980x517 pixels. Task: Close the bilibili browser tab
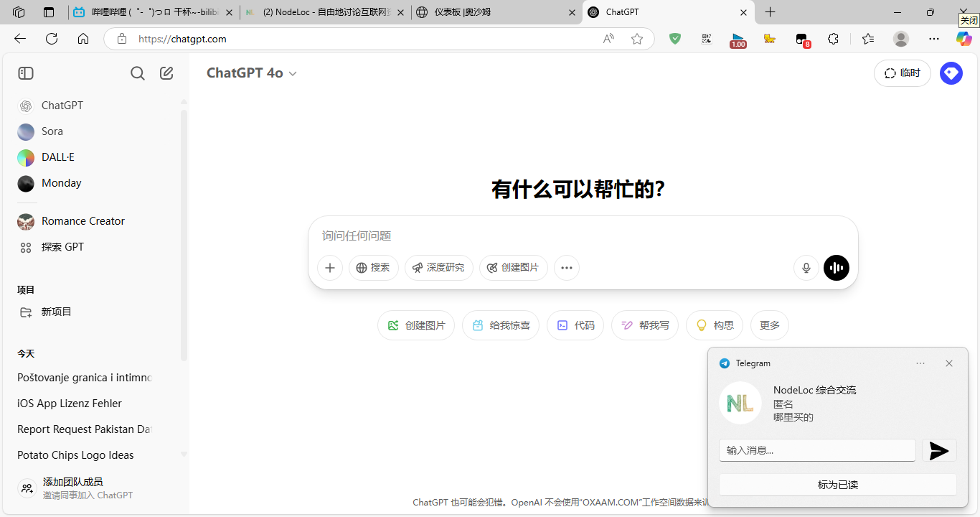(230, 12)
